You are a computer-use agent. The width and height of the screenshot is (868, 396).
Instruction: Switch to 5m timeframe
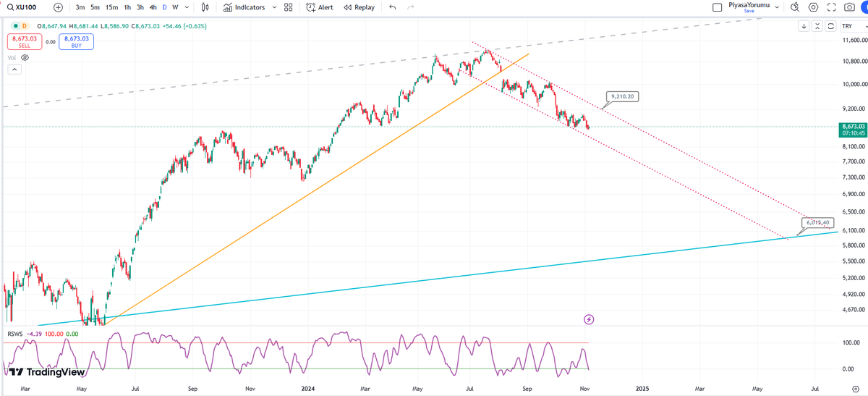pyautogui.click(x=95, y=7)
